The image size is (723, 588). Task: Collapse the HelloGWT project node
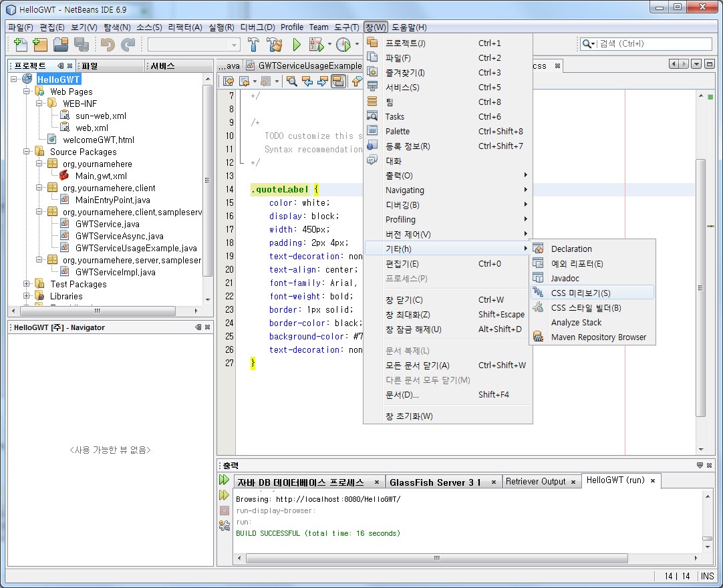pos(14,80)
